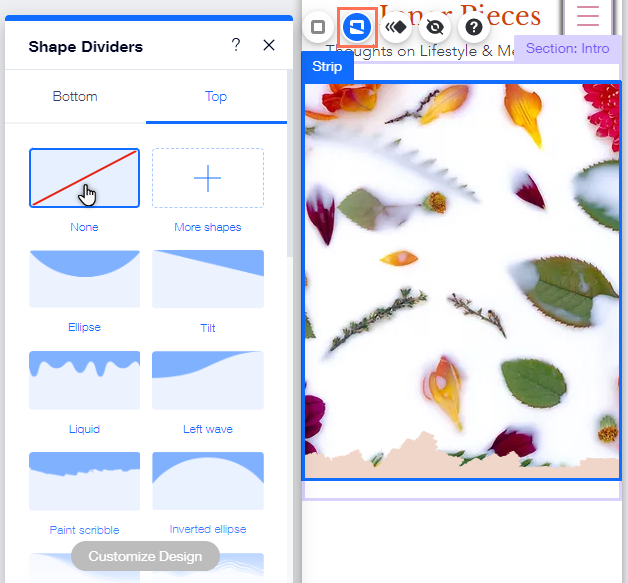Viewport: 628px width, 583px height.
Task: Open the strip layout square icon
Action: (318, 27)
